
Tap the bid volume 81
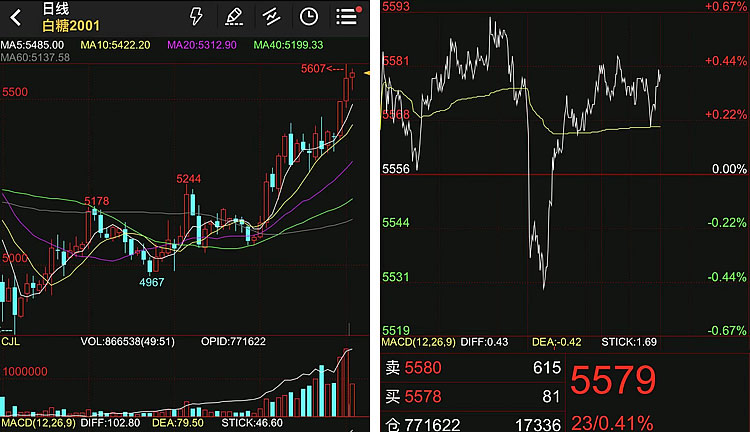[x=551, y=396]
